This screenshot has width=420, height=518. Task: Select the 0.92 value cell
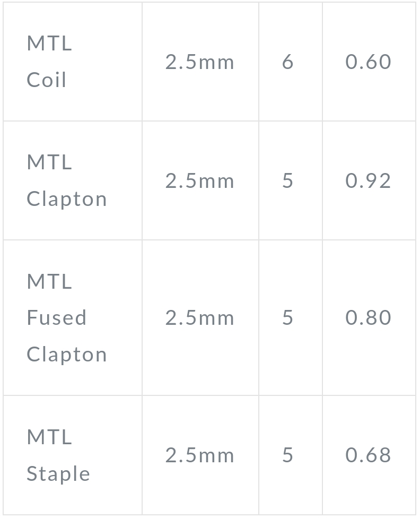[369, 181]
